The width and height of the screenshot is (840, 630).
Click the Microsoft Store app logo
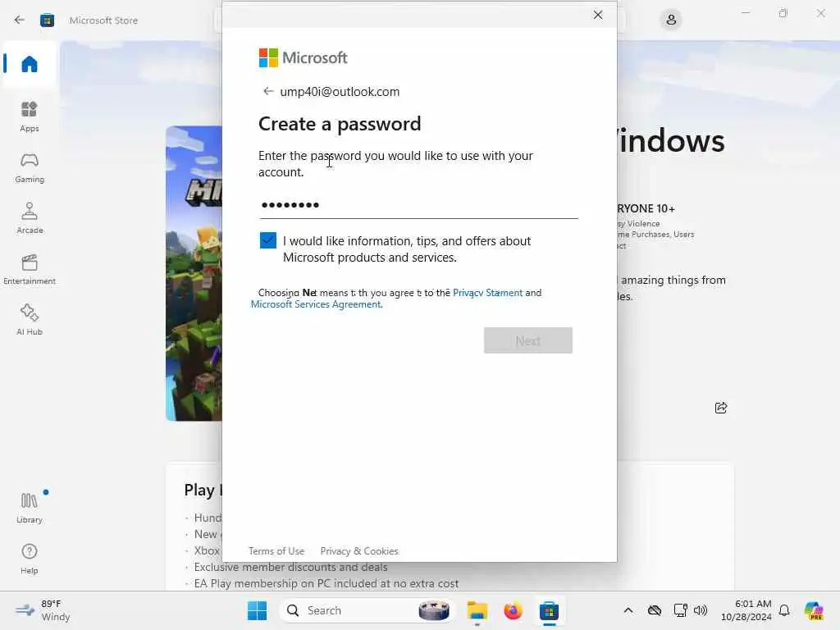coord(47,21)
